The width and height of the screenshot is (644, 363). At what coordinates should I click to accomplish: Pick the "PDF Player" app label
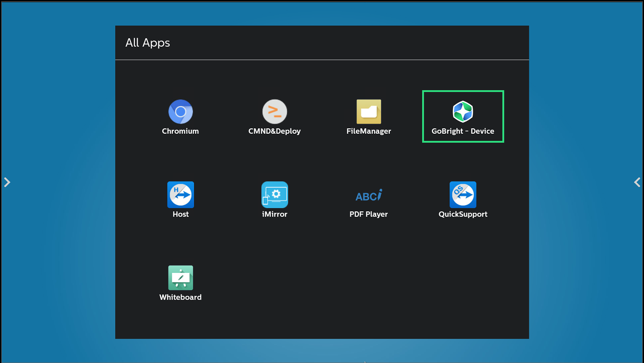tap(368, 214)
